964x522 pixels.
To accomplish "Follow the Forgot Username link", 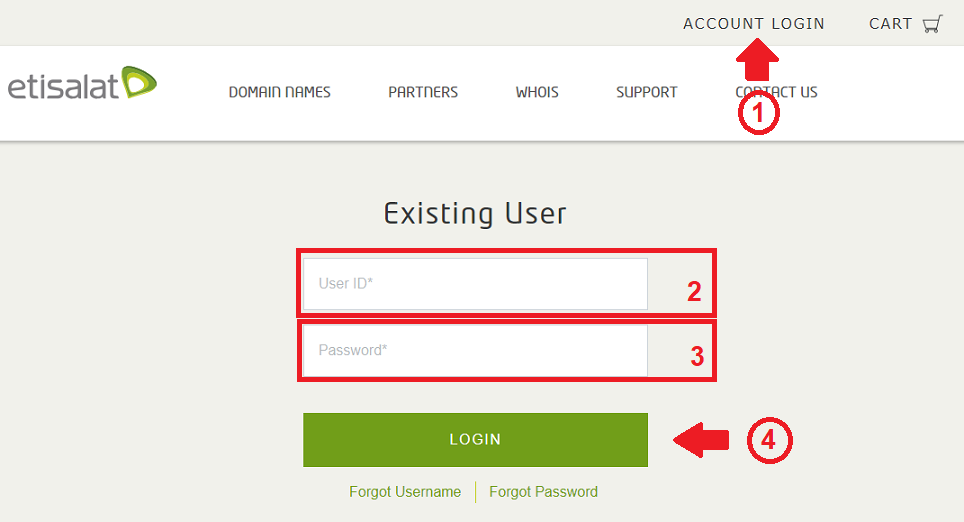I will coord(405,492).
